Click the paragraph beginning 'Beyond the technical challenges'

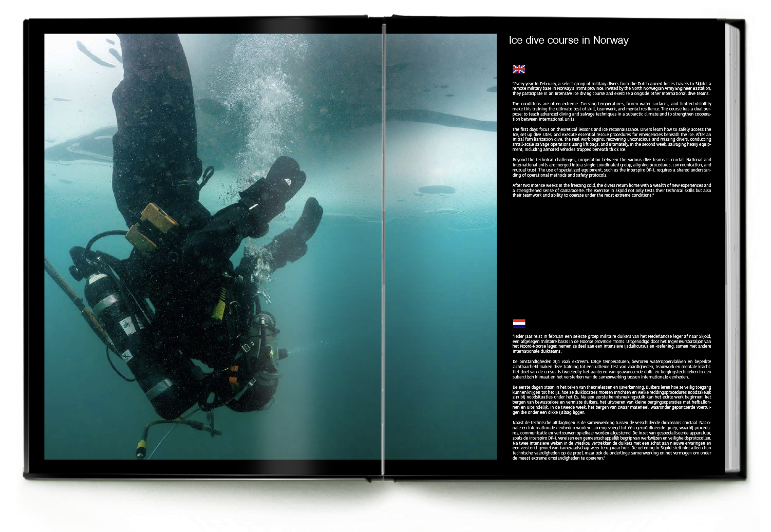(x=611, y=167)
